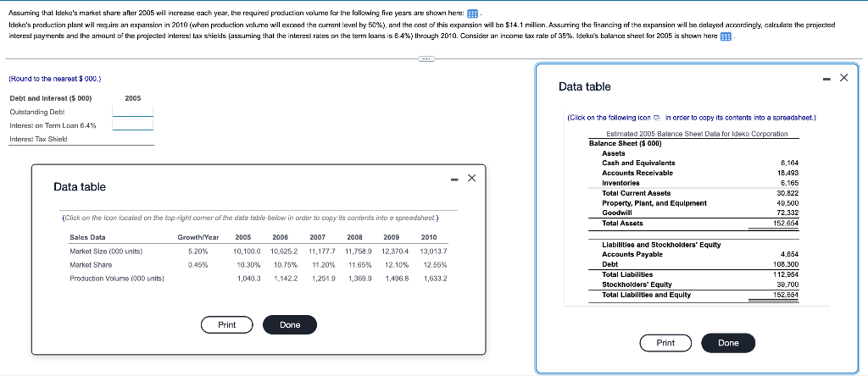Click the 'Production Volume (000 units)' row label
Viewport: 868px width, 376px height.
(x=117, y=279)
